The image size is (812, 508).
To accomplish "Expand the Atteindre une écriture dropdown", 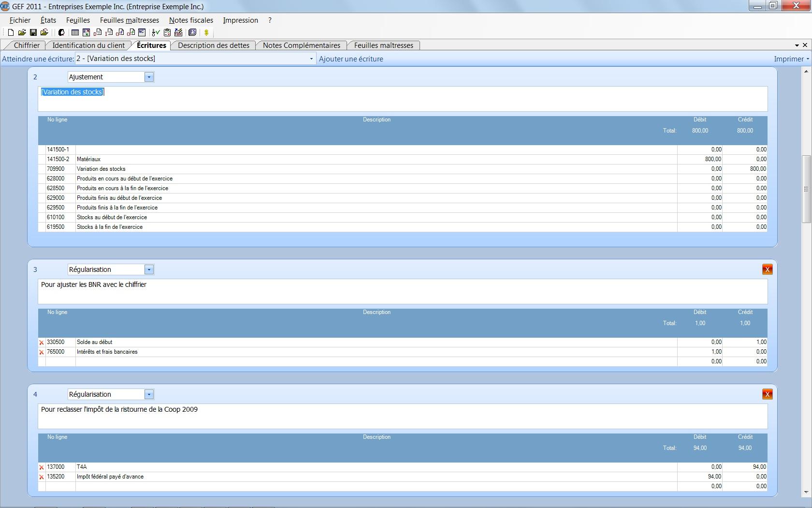I will pyautogui.click(x=311, y=59).
